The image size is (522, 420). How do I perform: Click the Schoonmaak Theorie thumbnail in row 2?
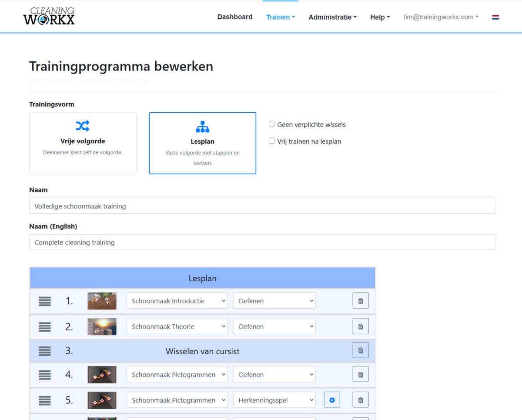[x=102, y=326]
